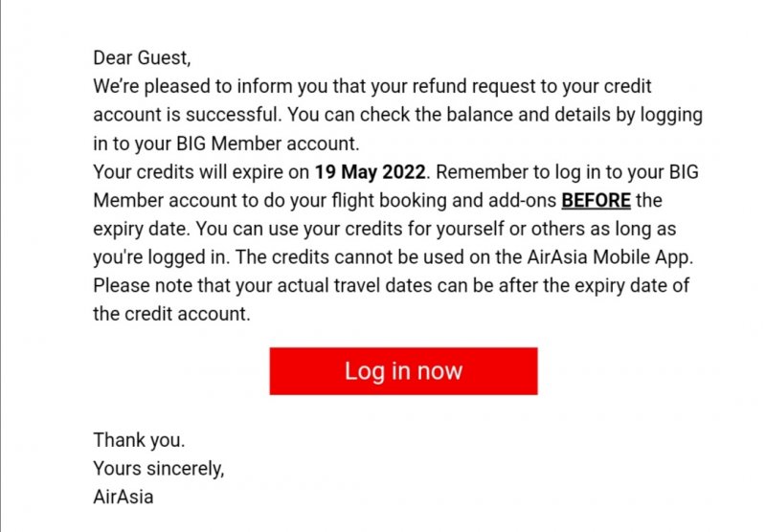Click the phrase you're logged in
This screenshot has width=766, height=532.
tap(161, 257)
